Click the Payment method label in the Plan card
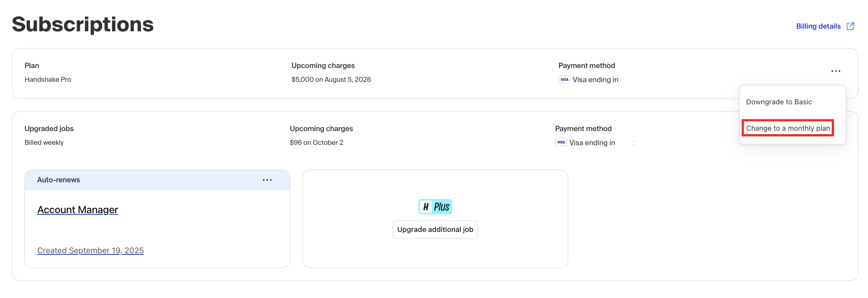Viewport: 868px width, 298px height. 587,66
